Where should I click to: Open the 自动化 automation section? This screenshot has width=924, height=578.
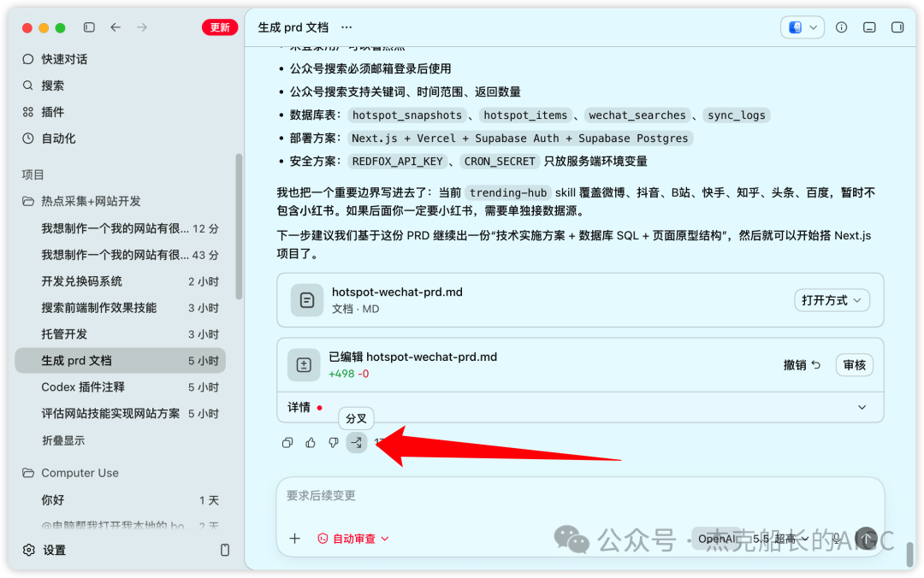58,139
